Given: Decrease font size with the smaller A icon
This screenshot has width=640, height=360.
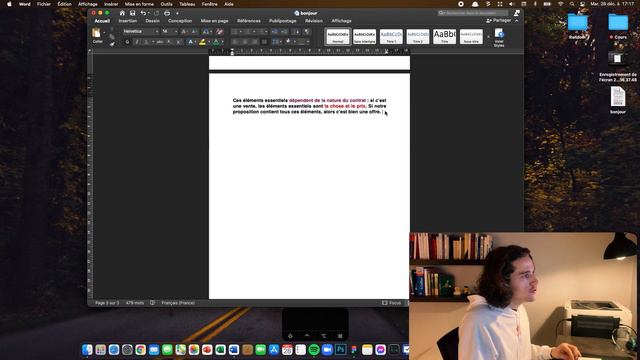Looking at the screenshot, I should point(194,31).
